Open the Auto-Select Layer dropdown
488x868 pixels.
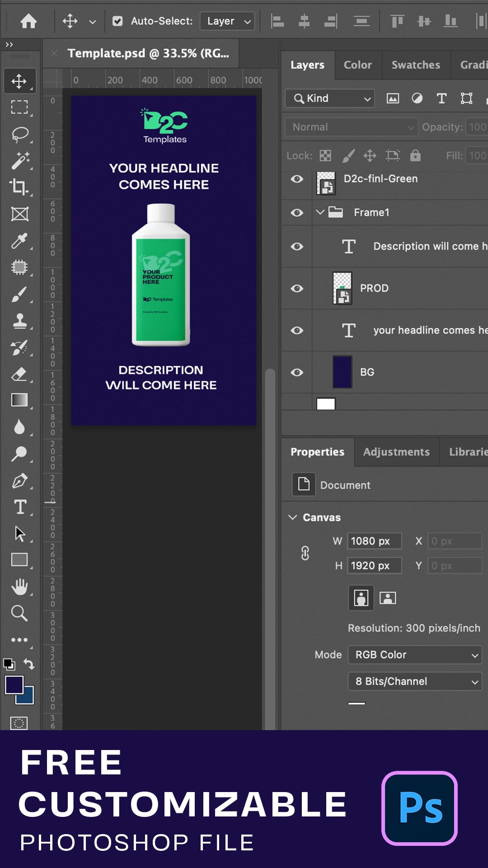point(227,21)
